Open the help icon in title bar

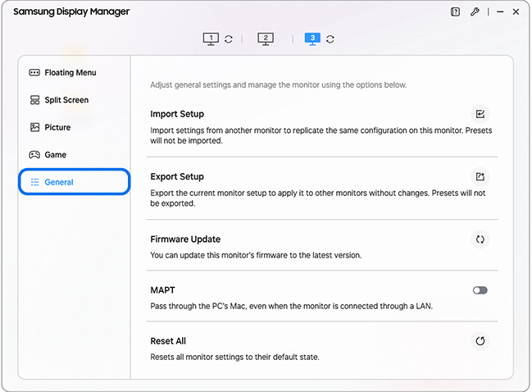tap(456, 12)
